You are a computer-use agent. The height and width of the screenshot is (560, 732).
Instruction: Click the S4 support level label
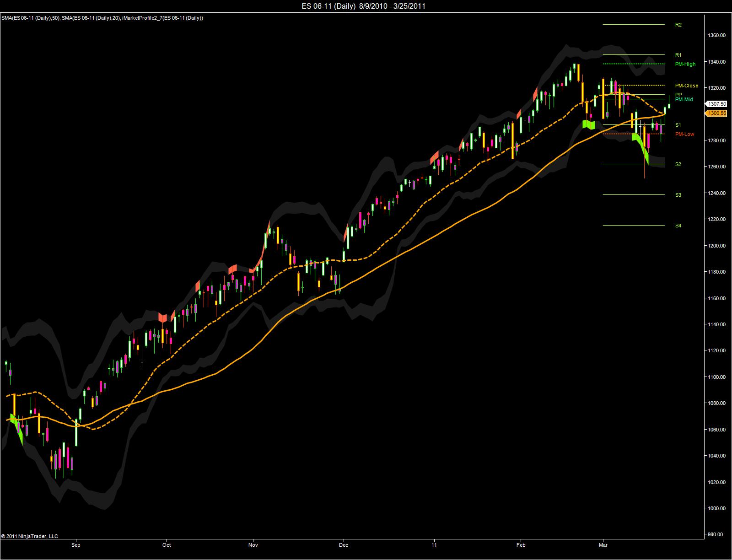click(678, 226)
